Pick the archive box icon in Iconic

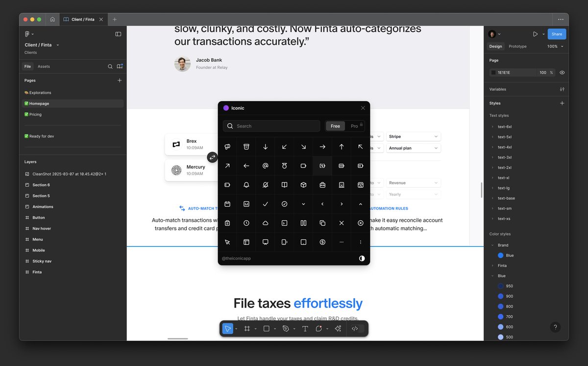pos(246,147)
